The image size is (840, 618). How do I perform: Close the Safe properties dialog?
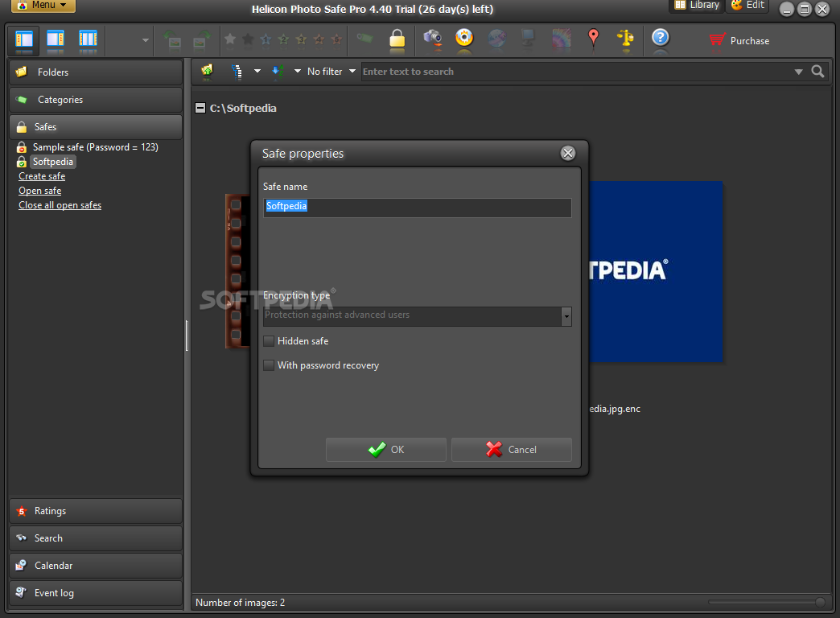[568, 154]
